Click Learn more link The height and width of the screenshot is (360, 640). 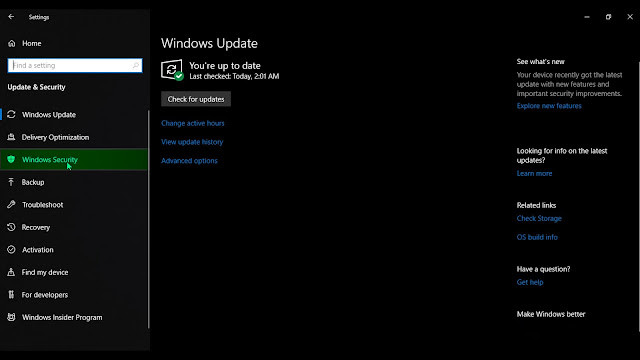(x=534, y=173)
